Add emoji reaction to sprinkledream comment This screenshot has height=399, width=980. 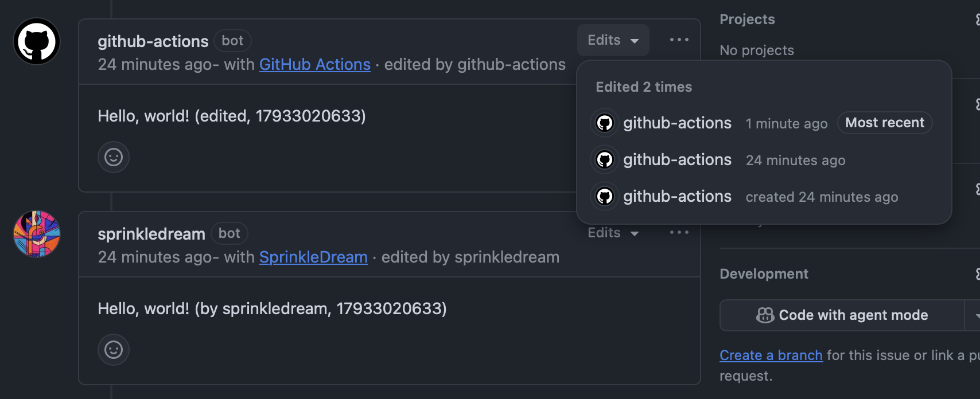(114, 350)
